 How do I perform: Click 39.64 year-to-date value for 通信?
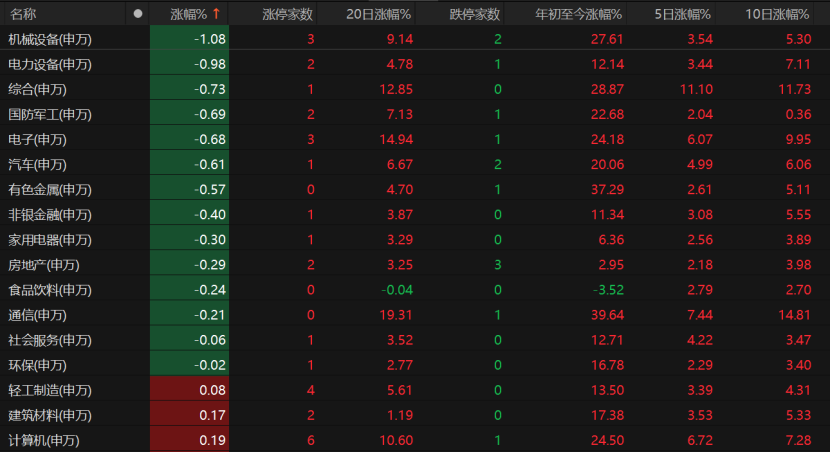click(x=606, y=314)
